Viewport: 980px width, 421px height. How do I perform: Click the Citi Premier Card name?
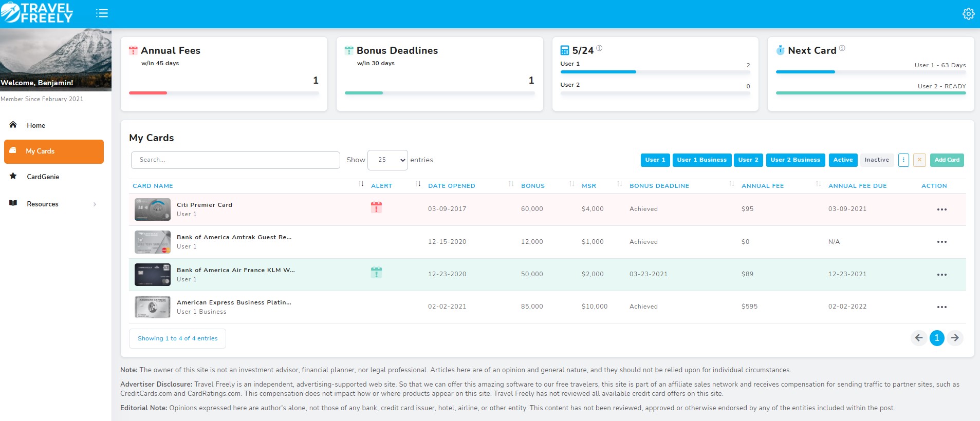(205, 205)
